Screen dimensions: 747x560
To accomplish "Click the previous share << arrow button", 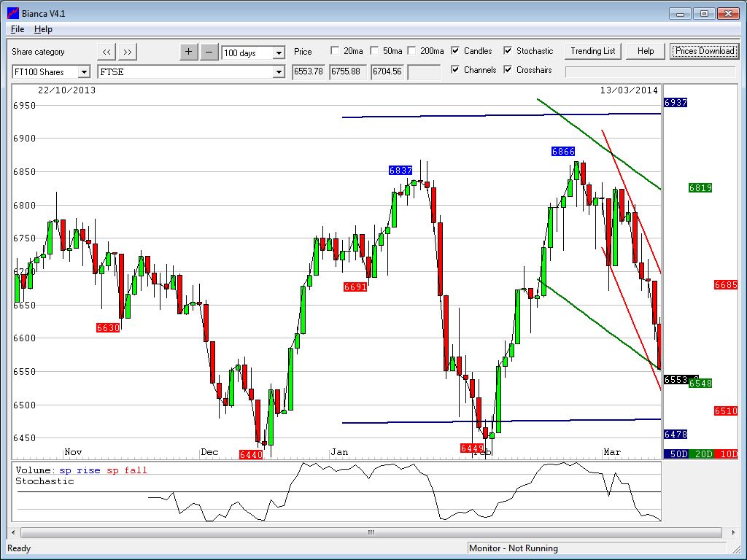I will click(x=107, y=52).
